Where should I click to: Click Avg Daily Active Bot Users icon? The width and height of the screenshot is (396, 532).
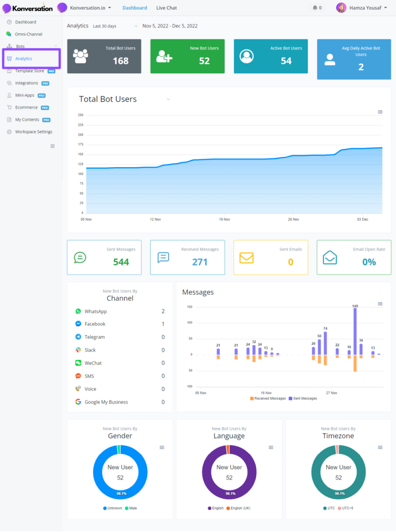click(330, 60)
